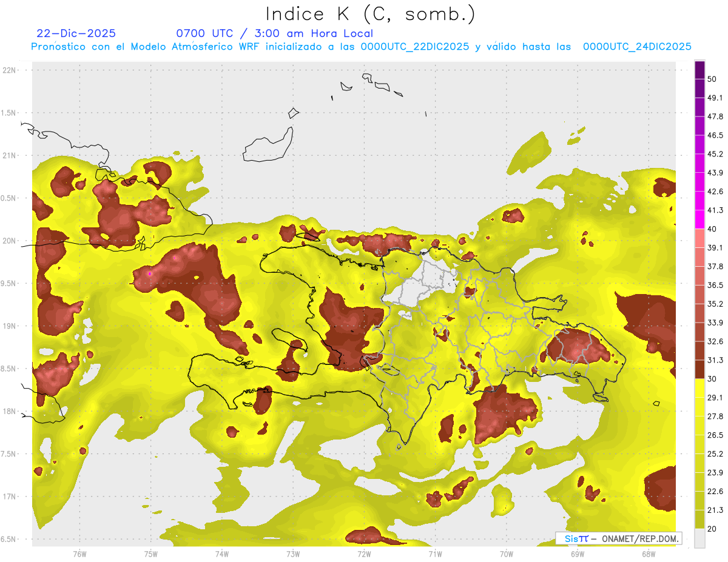Click the "1.5N" latitude label
The image size is (728, 562).
point(9,113)
